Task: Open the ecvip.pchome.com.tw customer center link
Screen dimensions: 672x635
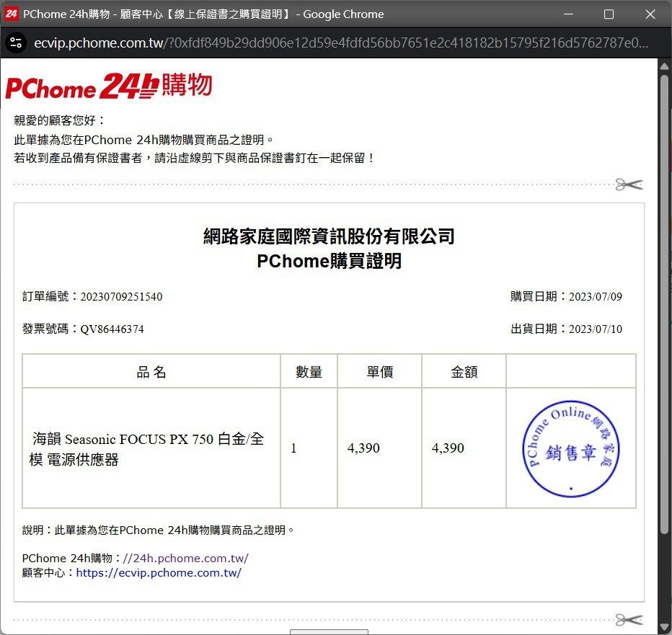Action: tap(159, 573)
